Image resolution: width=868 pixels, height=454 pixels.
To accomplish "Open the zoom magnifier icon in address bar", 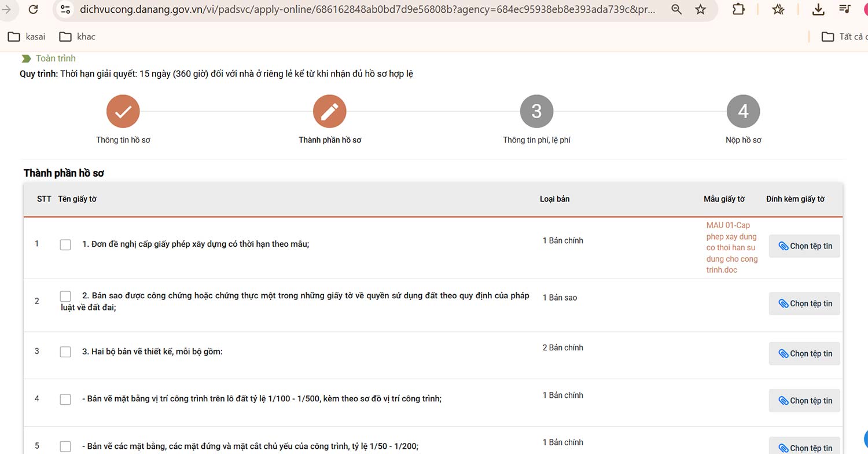I will tap(676, 9).
